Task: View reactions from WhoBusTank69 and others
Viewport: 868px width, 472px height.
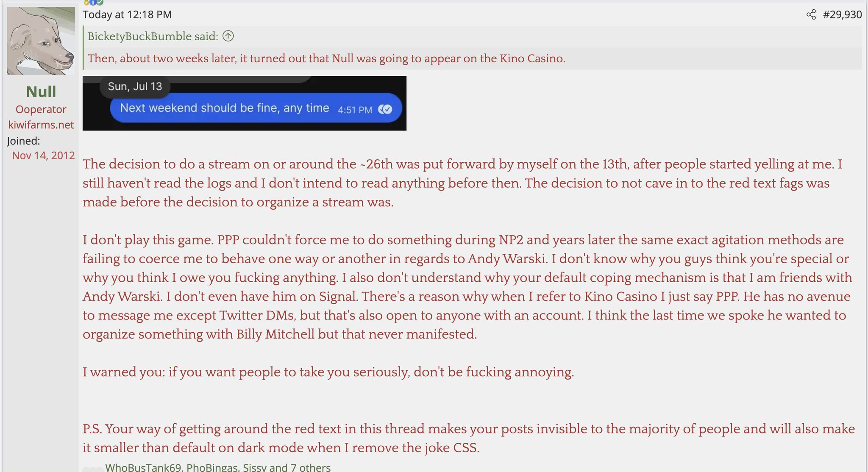Action: pos(217,467)
